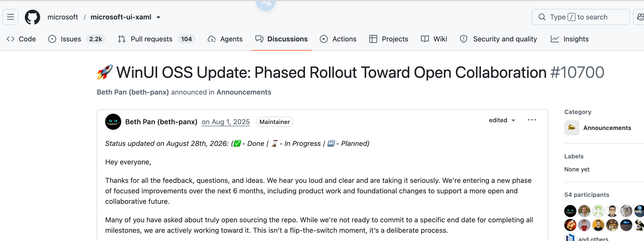Open Beth Pan's avatar in post header
This screenshot has height=241, width=644.
(113, 122)
